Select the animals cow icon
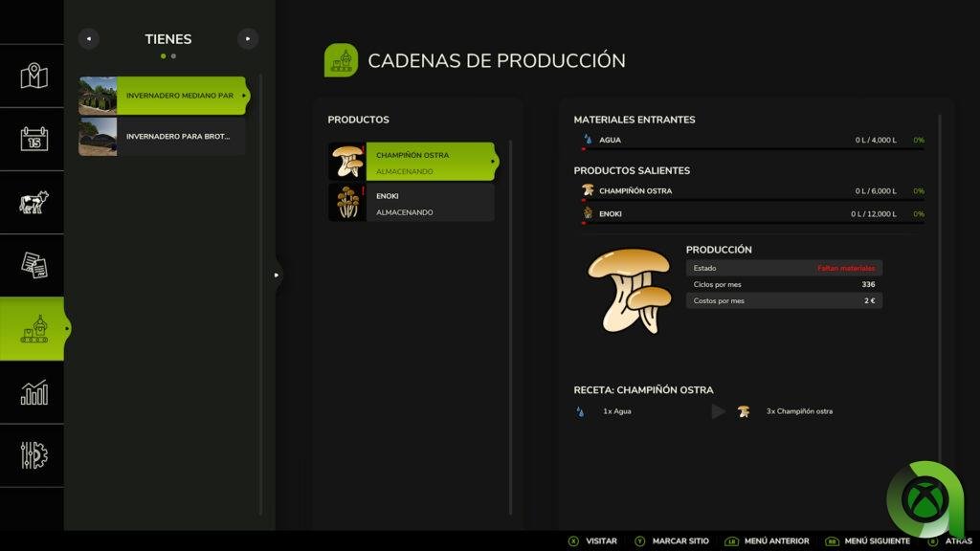980x551 pixels. [33, 203]
